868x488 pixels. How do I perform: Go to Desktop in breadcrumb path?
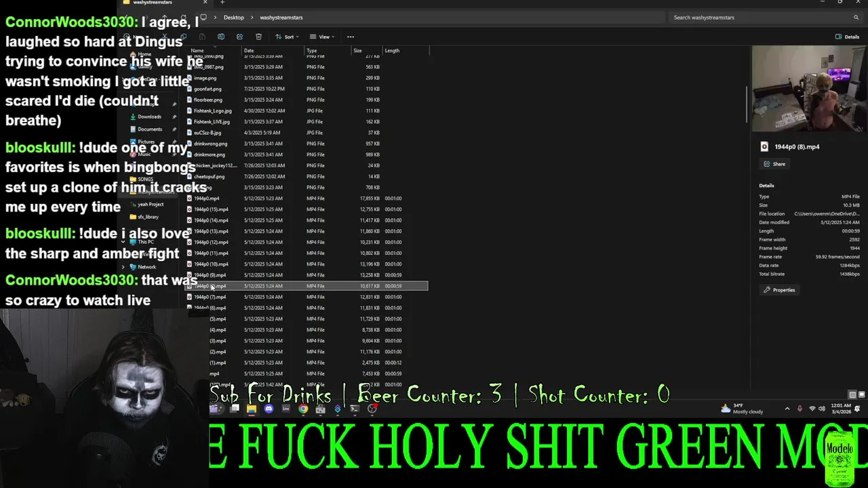point(233,17)
